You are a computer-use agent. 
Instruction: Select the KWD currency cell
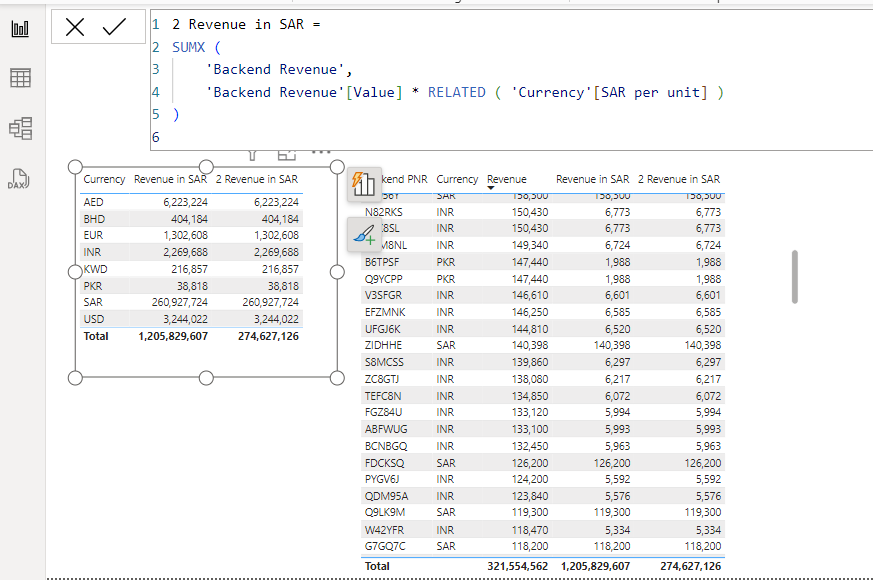pos(95,269)
